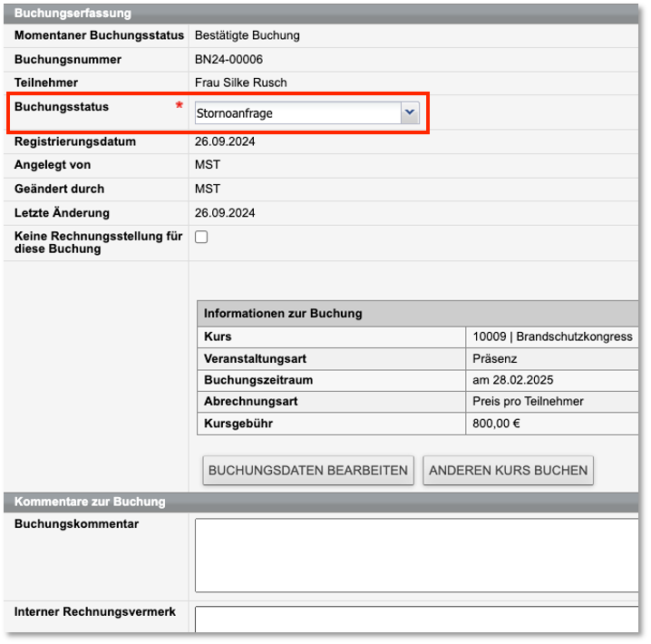
Task: Click the red required asterisk beside Buchungsstatus
Action: 179,107
